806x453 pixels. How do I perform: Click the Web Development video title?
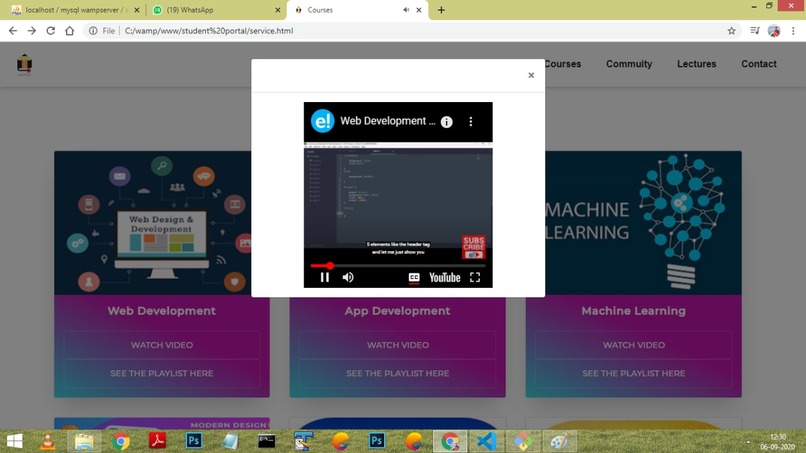pos(388,121)
